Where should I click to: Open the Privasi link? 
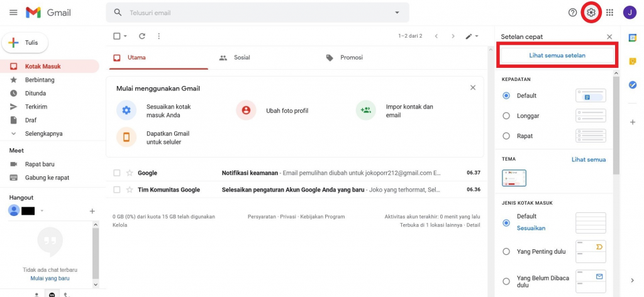(x=288, y=217)
